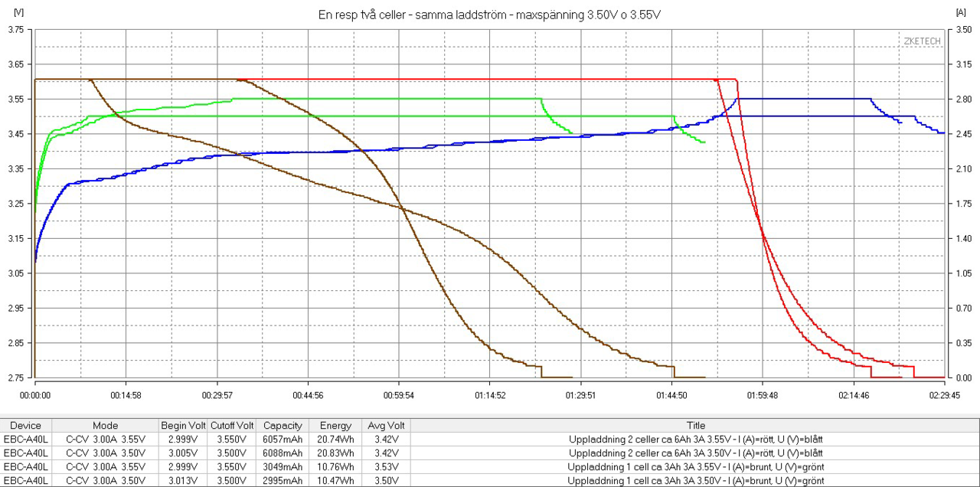Click the Device column header

click(26, 425)
